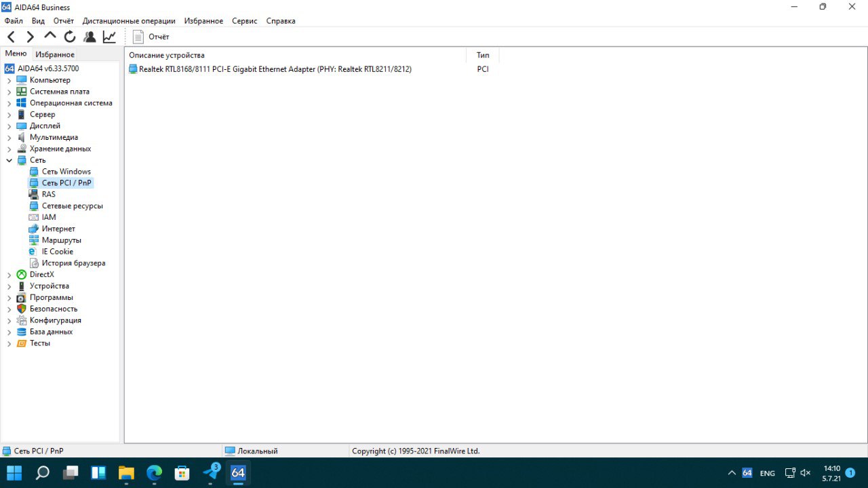The image size is (868, 488).
Task: Expand the Компьютер tree node
Action: pyautogui.click(x=9, y=80)
